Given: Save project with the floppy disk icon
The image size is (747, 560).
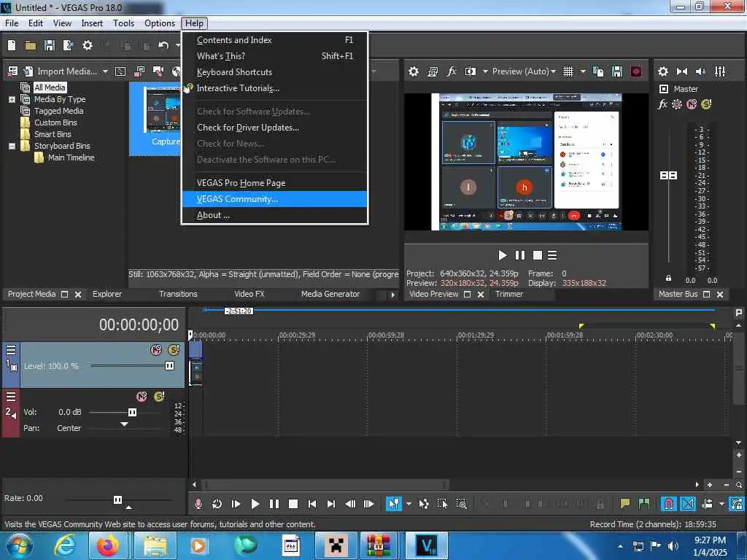Looking at the screenshot, I should tap(49, 45).
